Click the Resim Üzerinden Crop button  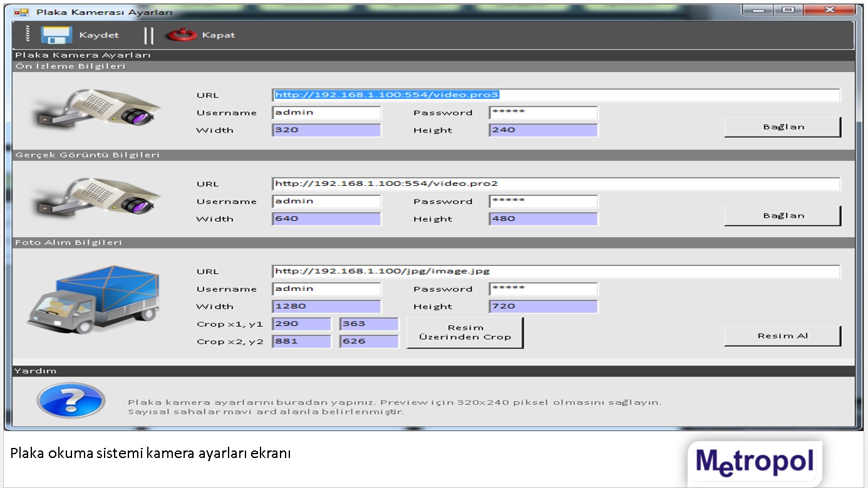tap(465, 332)
